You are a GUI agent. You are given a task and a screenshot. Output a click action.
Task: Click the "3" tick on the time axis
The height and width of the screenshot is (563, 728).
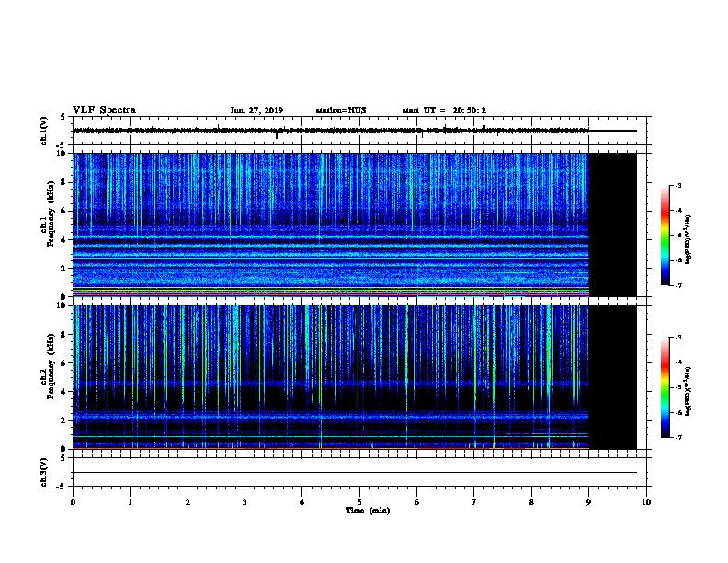(x=245, y=502)
